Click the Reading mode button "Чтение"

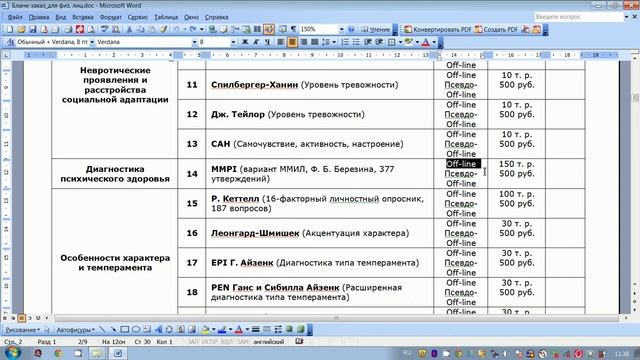pos(375,29)
